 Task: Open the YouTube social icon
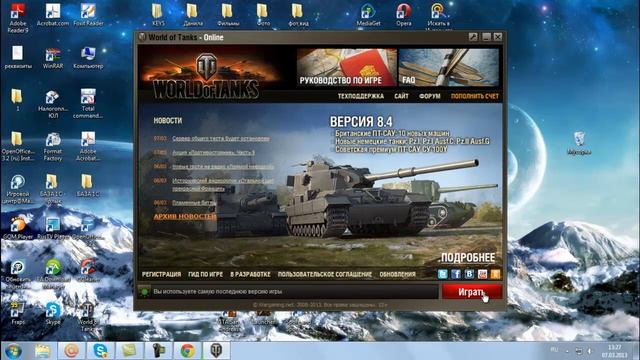tap(482, 274)
